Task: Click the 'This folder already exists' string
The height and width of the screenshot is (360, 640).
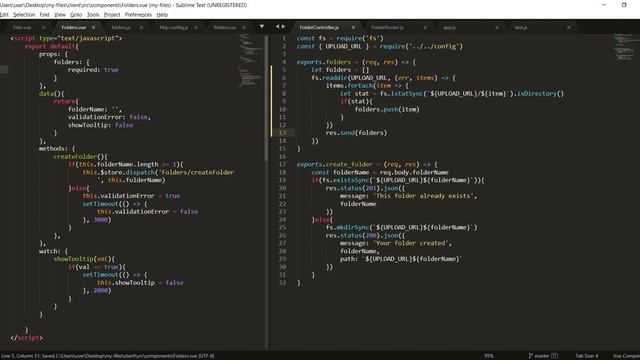Action: coord(424,196)
